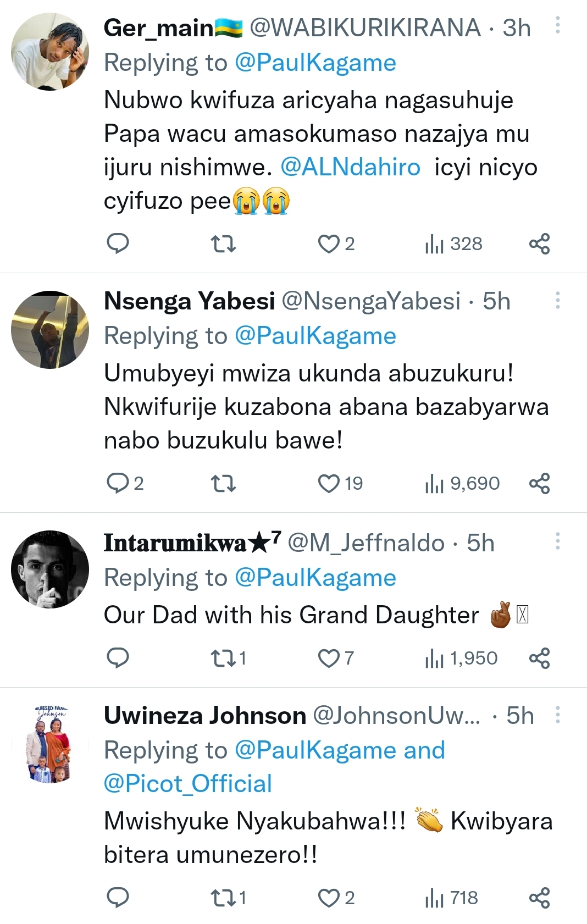Retweet Uwineza Johnson's reply
The height and width of the screenshot is (924, 587).
pos(223,898)
